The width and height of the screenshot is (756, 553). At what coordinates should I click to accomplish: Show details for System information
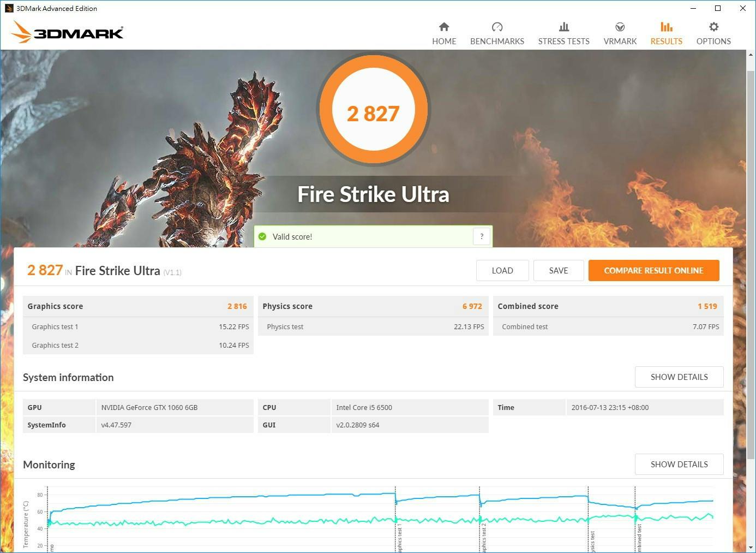679,377
